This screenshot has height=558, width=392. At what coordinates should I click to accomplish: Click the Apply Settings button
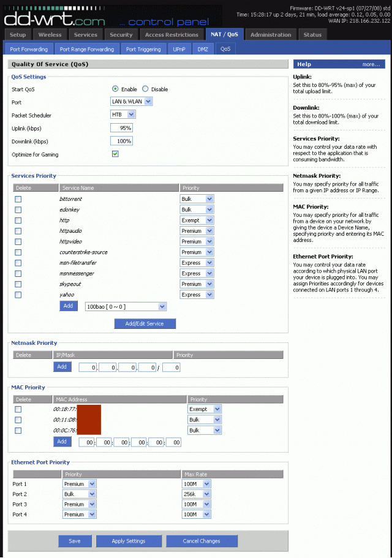coord(129,541)
